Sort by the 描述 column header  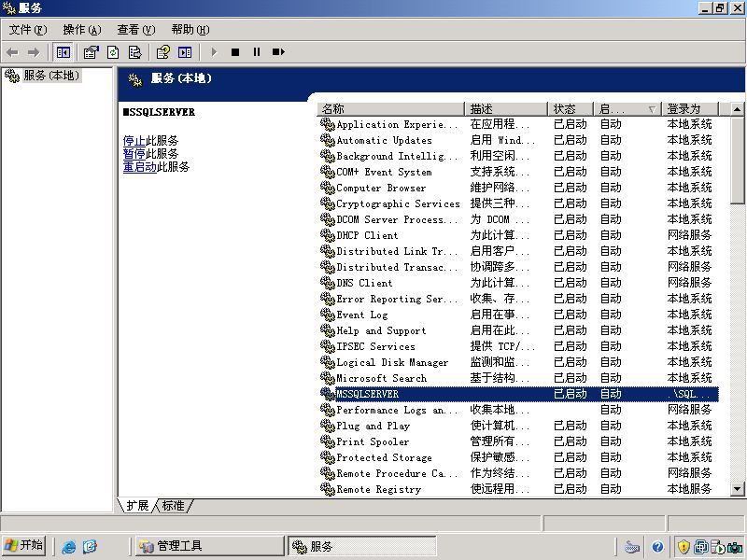[x=506, y=109]
